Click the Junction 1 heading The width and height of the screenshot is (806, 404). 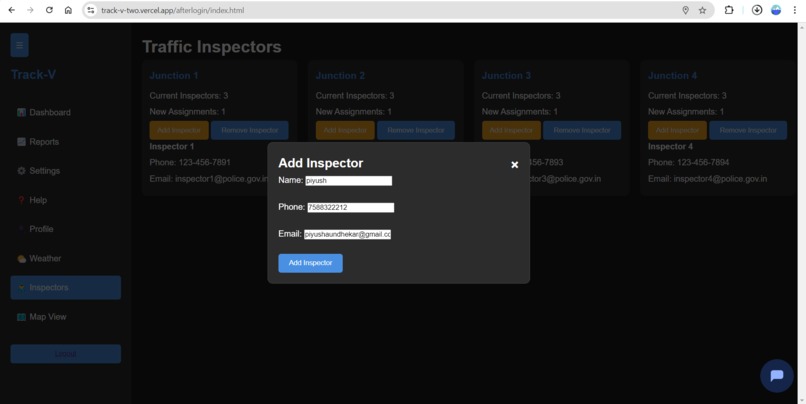click(174, 76)
